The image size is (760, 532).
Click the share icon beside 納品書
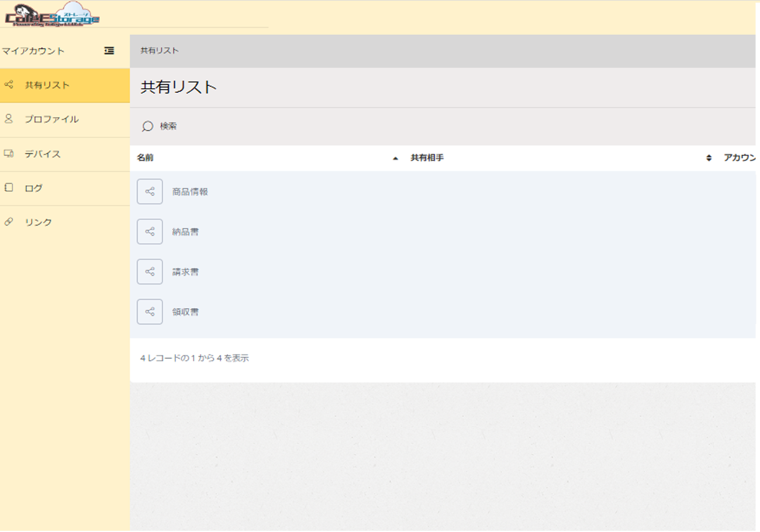tap(150, 231)
